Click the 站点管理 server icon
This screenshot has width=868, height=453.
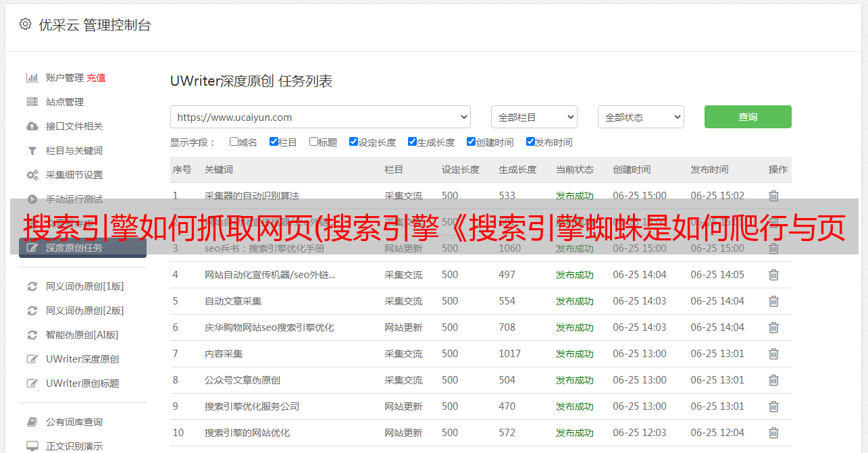(x=32, y=102)
